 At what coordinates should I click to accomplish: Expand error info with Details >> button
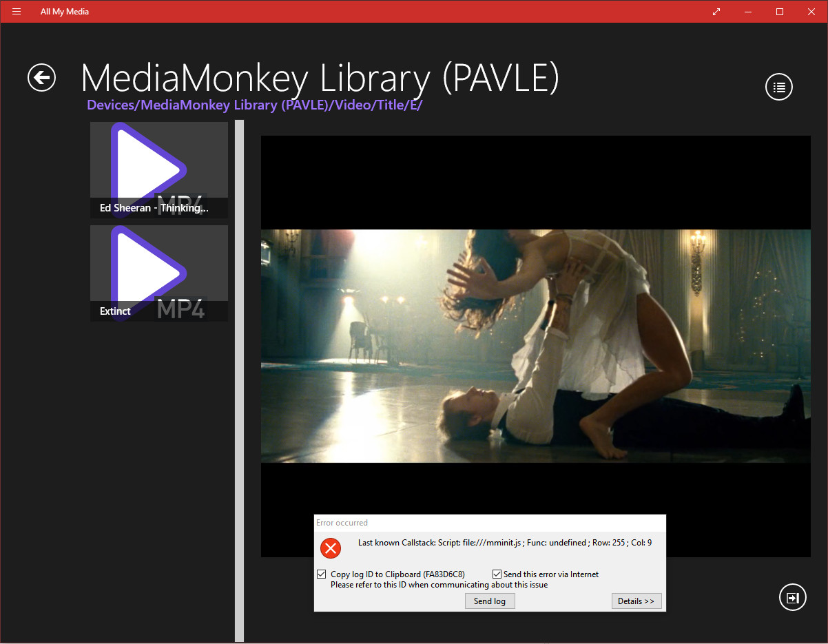pyautogui.click(x=636, y=601)
